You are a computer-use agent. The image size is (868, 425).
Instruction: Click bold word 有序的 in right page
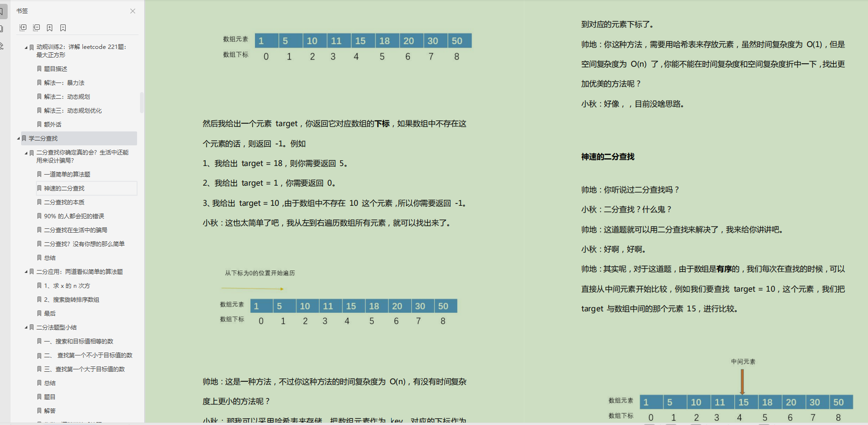point(728,269)
